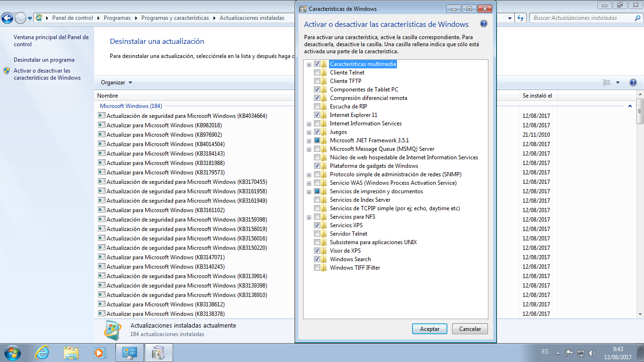Expand Servicios para NFS node
This screenshot has width=644, height=362.
click(x=309, y=217)
